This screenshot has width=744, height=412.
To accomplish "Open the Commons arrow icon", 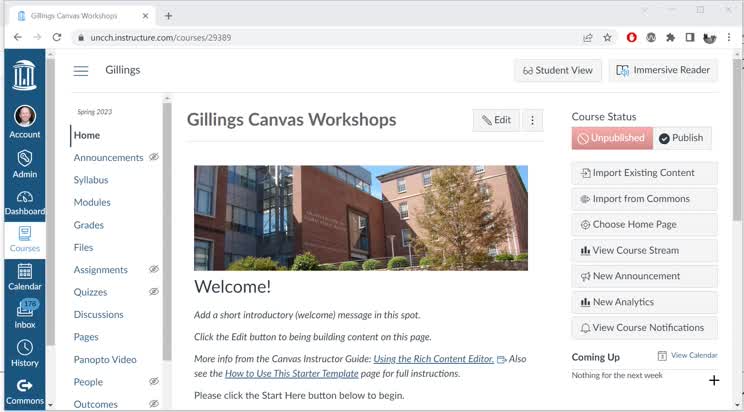I will tap(25, 385).
